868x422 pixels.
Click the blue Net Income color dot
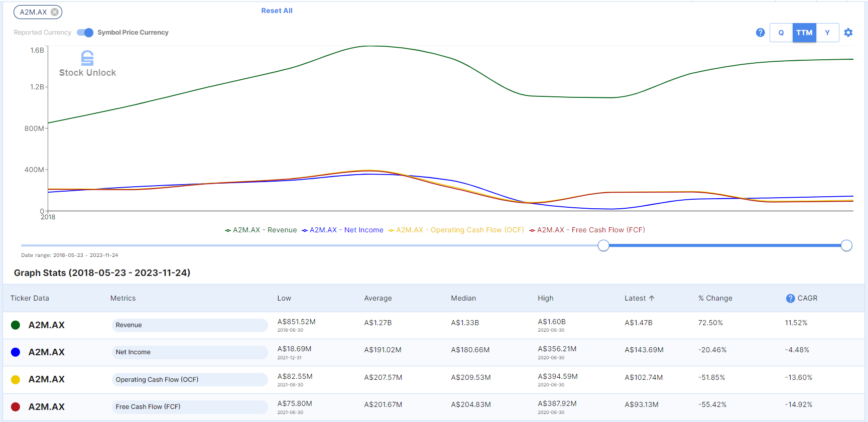pyautogui.click(x=16, y=352)
